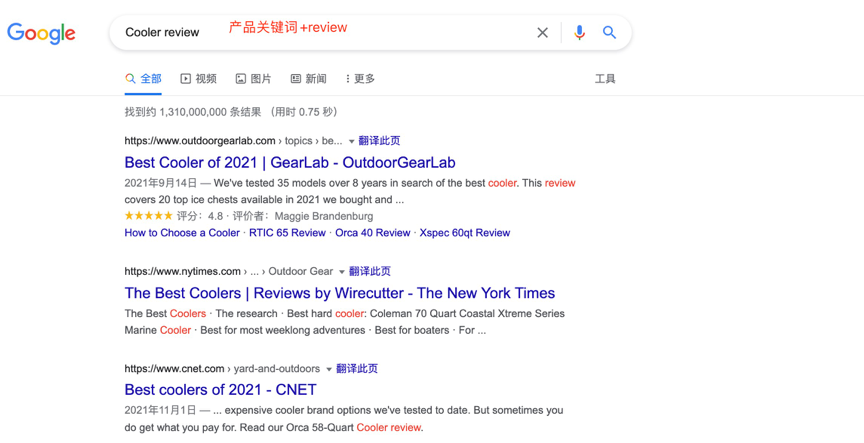This screenshot has width=864, height=443.
Task: Open the 更多 menu
Action: pos(360,79)
